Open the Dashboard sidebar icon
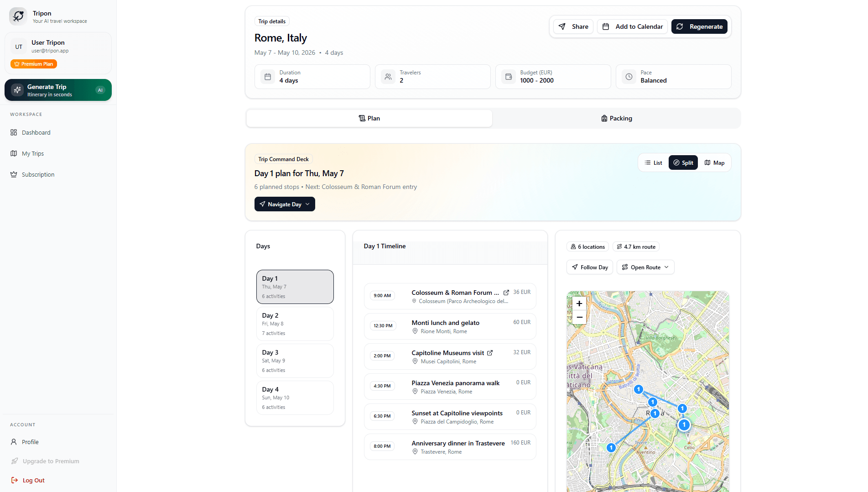This screenshot has height=492, width=868. tap(14, 132)
